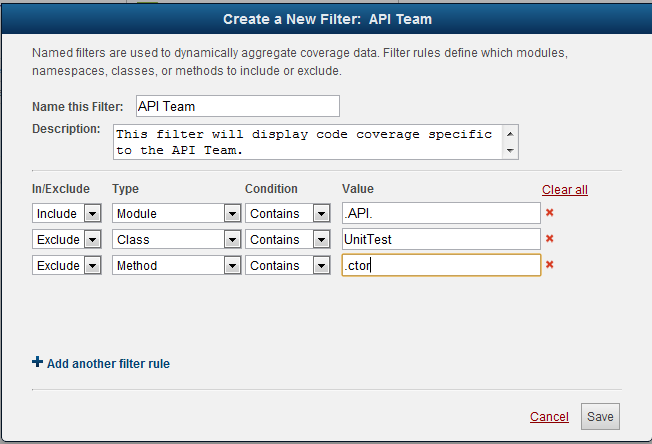Click inside the Description text area
Image resolution: width=652 pixels, height=444 pixels.
[x=306, y=142]
